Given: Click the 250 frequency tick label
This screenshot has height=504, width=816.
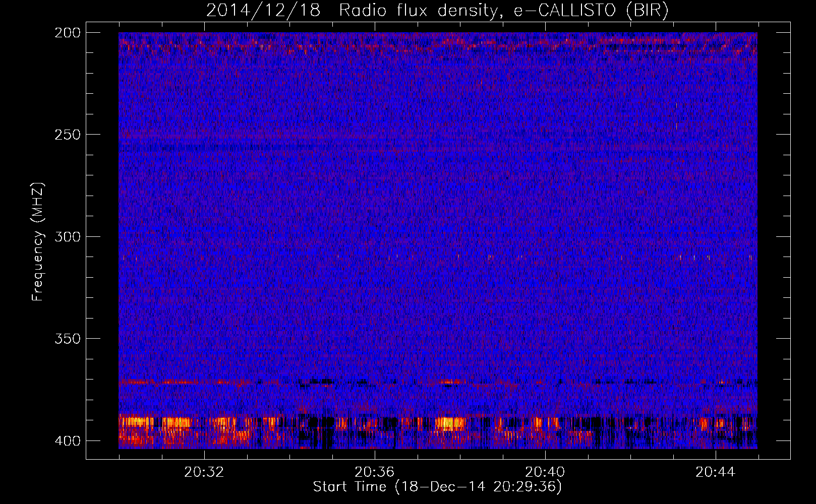Looking at the screenshot, I should (67, 135).
